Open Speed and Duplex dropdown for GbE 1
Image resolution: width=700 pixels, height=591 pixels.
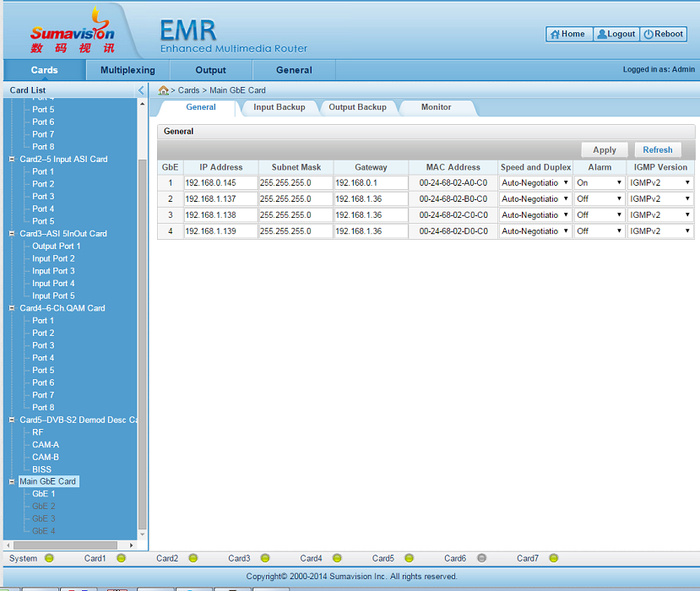(534, 182)
